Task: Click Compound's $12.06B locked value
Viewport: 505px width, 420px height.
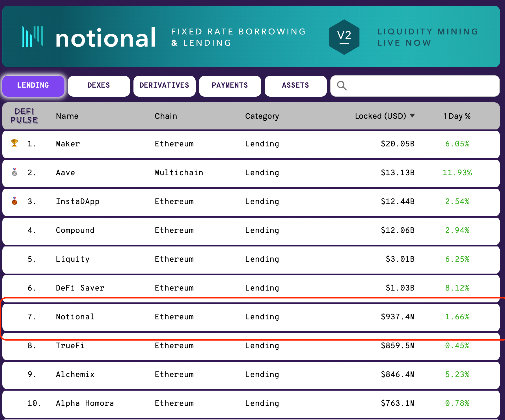Action: [x=398, y=230]
